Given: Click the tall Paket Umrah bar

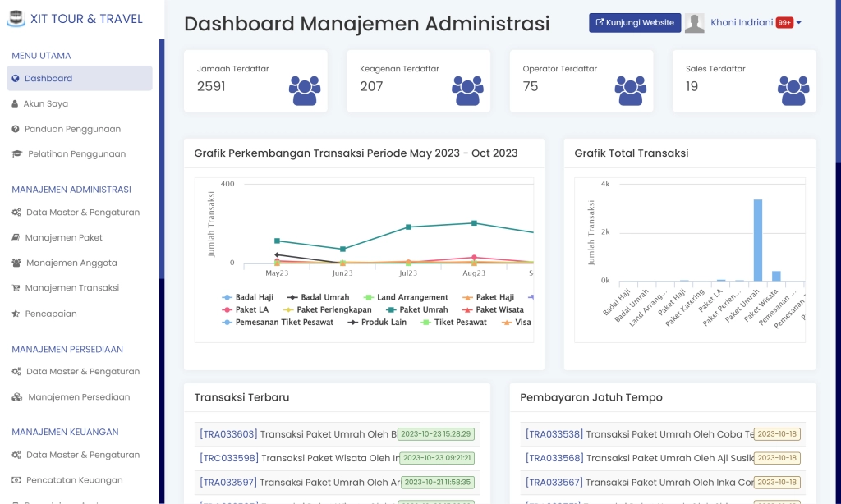Looking at the screenshot, I should 757,240.
